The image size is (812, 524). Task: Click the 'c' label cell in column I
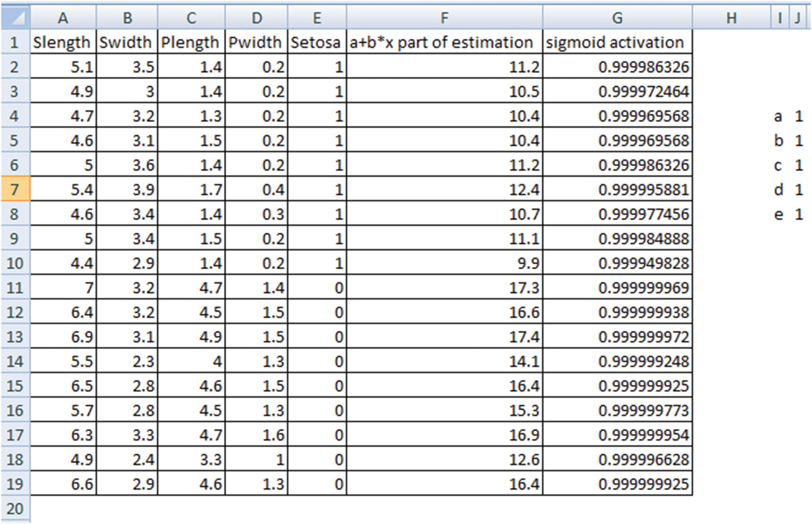[x=779, y=165]
